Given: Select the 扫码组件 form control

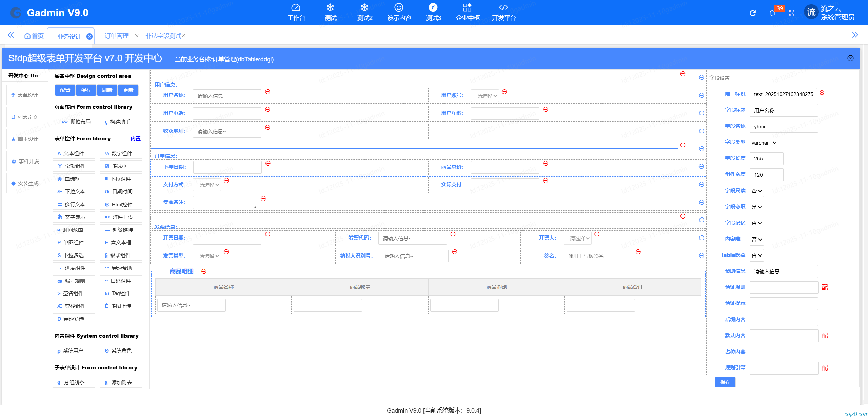Looking at the screenshot, I should pos(121,281).
